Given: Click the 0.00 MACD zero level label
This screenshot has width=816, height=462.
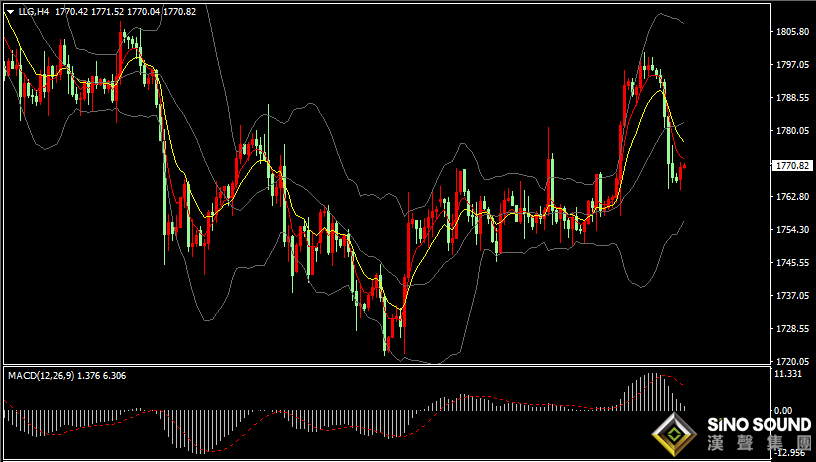Looking at the screenshot, I should click(783, 410).
